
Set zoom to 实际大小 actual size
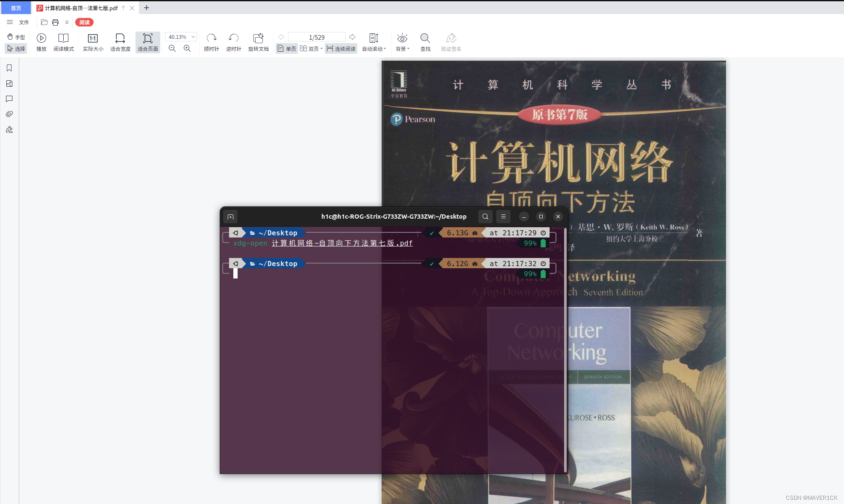click(x=93, y=43)
